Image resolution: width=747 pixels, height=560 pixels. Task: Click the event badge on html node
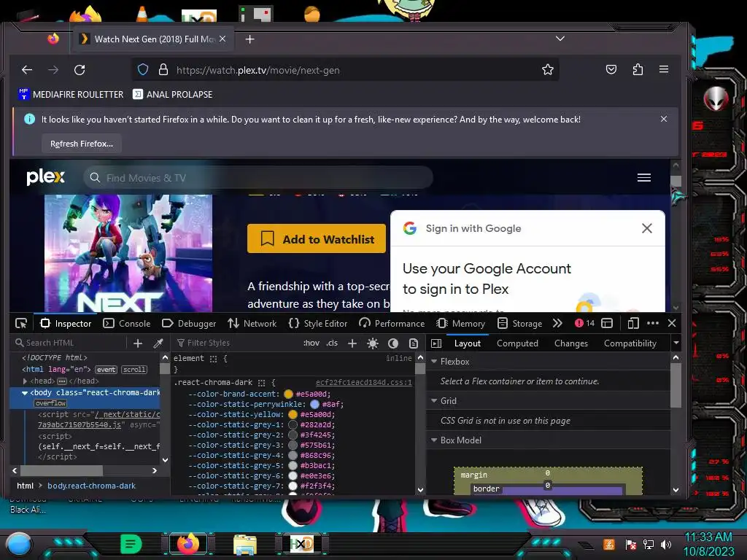point(106,370)
